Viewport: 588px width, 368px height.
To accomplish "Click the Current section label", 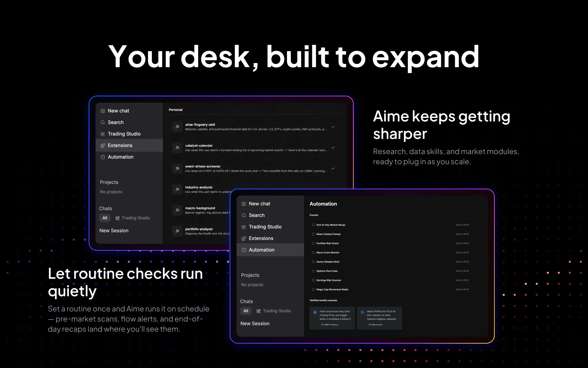I will [314, 215].
